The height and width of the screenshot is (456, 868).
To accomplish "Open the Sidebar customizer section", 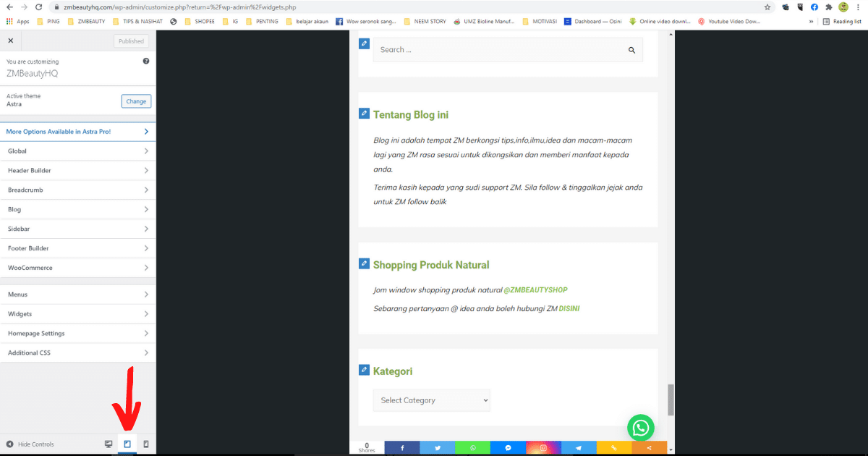I will tap(78, 229).
